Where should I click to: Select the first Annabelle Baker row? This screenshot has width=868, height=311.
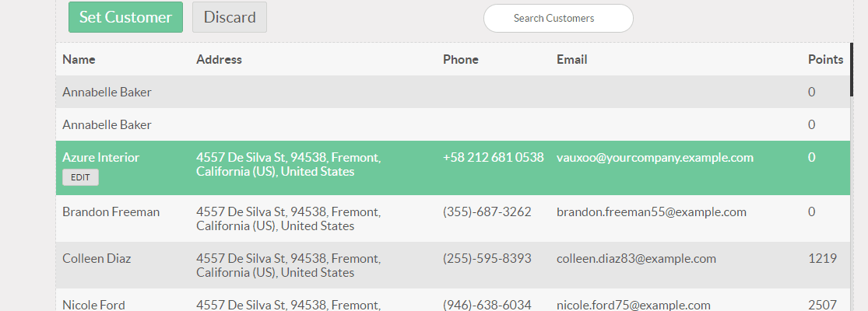[107, 92]
